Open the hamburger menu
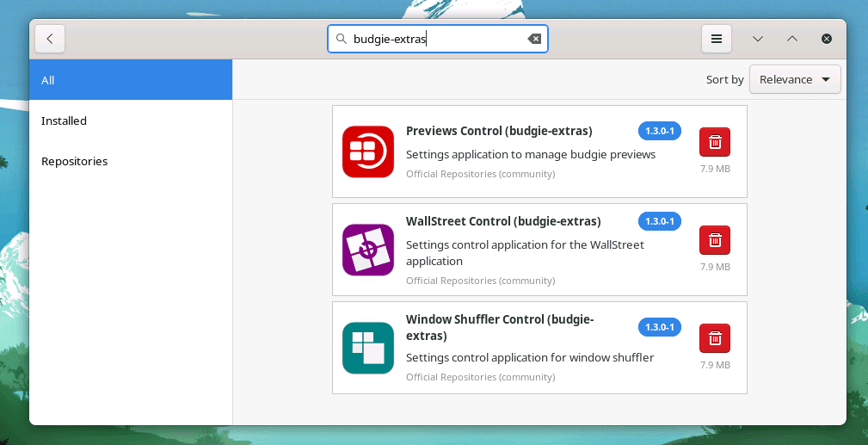This screenshot has width=868, height=445. coord(717,39)
